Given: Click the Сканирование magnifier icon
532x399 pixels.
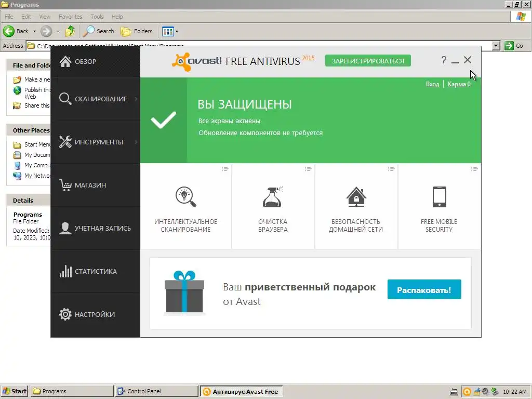Looking at the screenshot, I should point(65,99).
